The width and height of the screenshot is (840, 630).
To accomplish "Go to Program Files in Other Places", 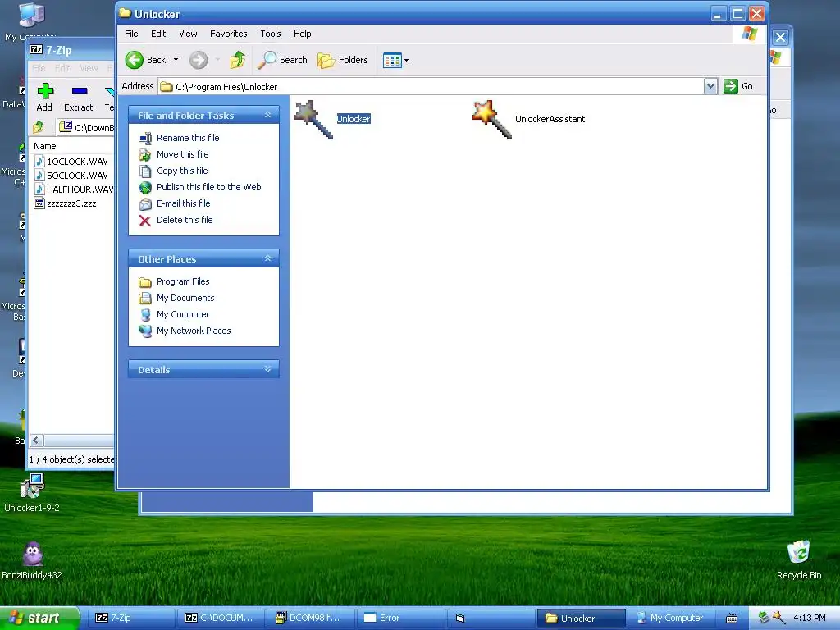I will point(183,282).
